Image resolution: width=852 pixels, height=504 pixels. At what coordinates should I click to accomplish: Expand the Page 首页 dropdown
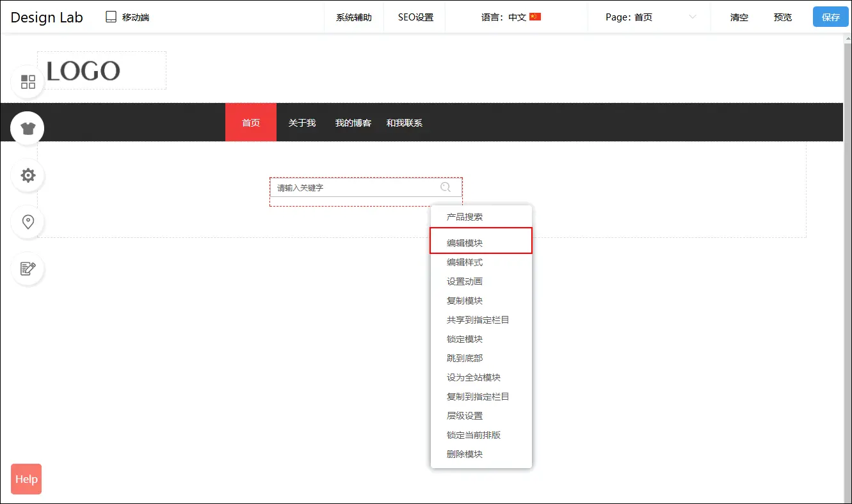click(x=650, y=17)
